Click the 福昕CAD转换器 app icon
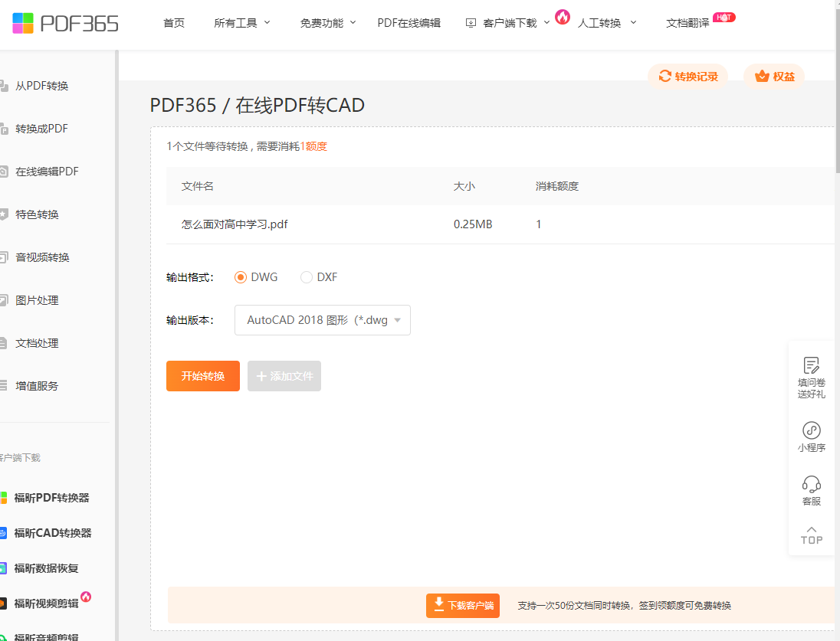 (x=3, y=533)
